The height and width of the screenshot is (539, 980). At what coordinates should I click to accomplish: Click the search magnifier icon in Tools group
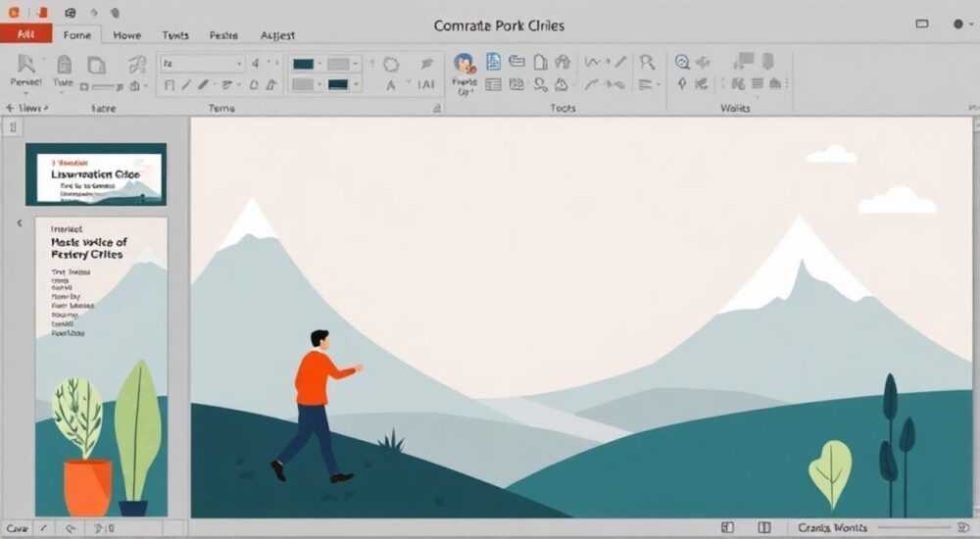647,62
